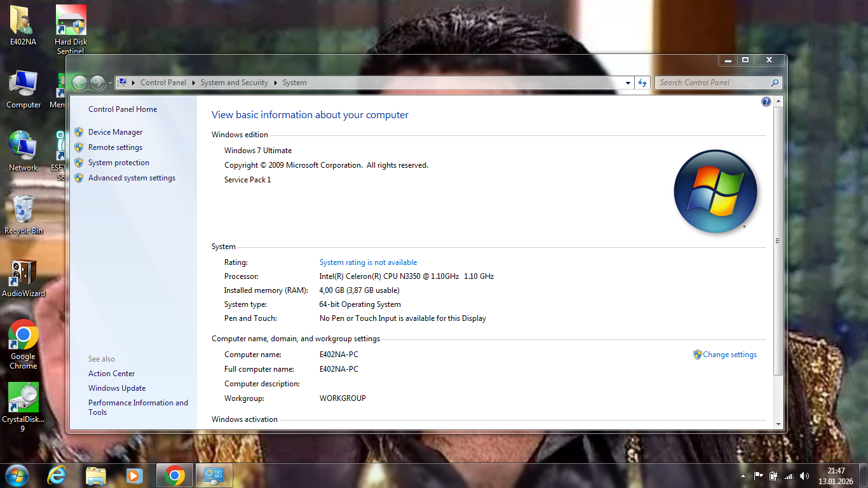Select the Hard Disk Sentinel desktop shortcut

tap(71, 29)
